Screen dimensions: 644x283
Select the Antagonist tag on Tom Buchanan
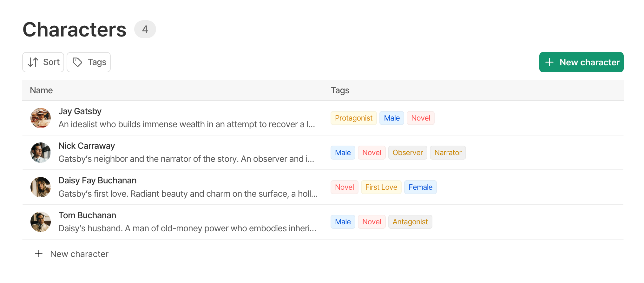pyautogui.click(x=410, y=222)
